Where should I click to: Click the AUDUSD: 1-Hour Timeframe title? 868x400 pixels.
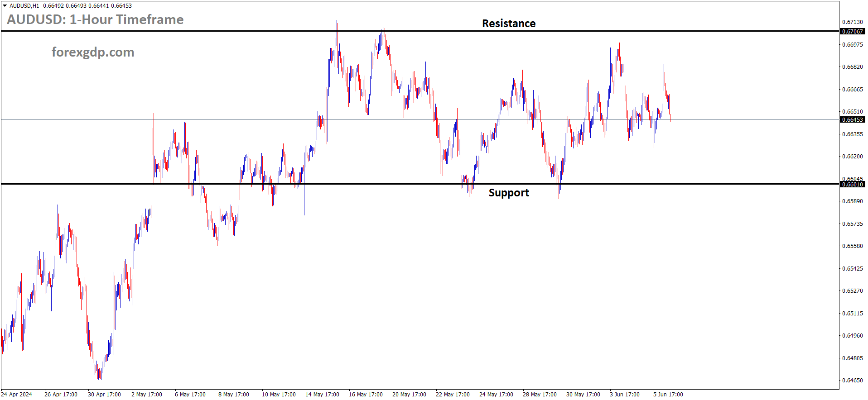click(x=95, y=19)
